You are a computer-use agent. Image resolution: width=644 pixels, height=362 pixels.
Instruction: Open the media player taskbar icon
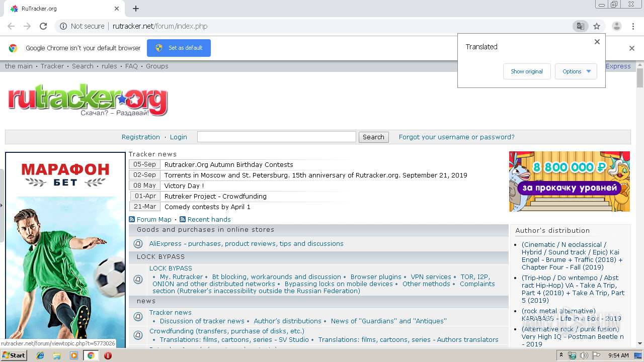click(74, 355)
